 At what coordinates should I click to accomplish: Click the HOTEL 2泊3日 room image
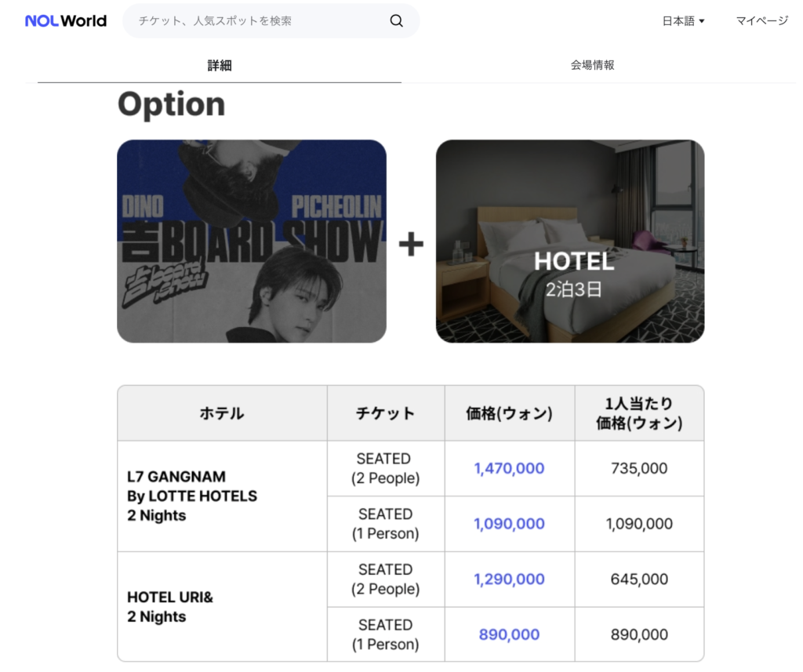point(570,242)
